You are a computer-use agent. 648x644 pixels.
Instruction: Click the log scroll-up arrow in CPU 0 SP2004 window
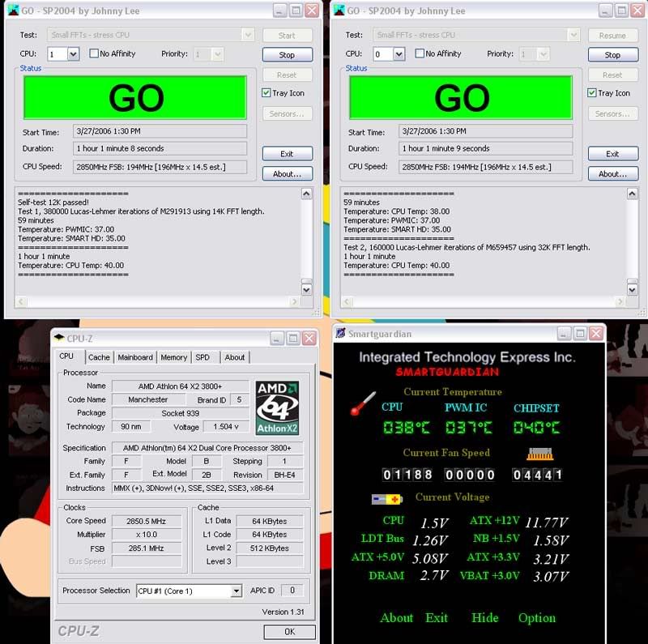tap(633, 194)
